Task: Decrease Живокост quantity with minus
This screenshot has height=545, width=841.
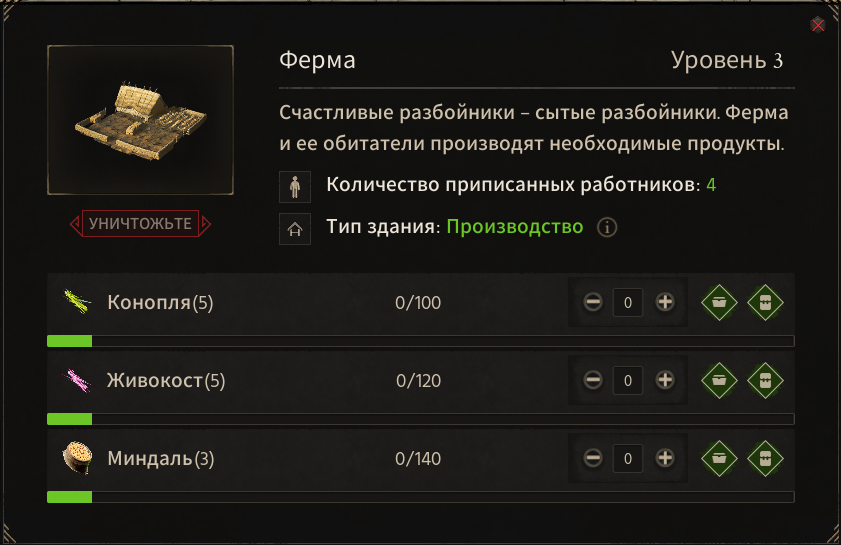Action: pos(593,380)
